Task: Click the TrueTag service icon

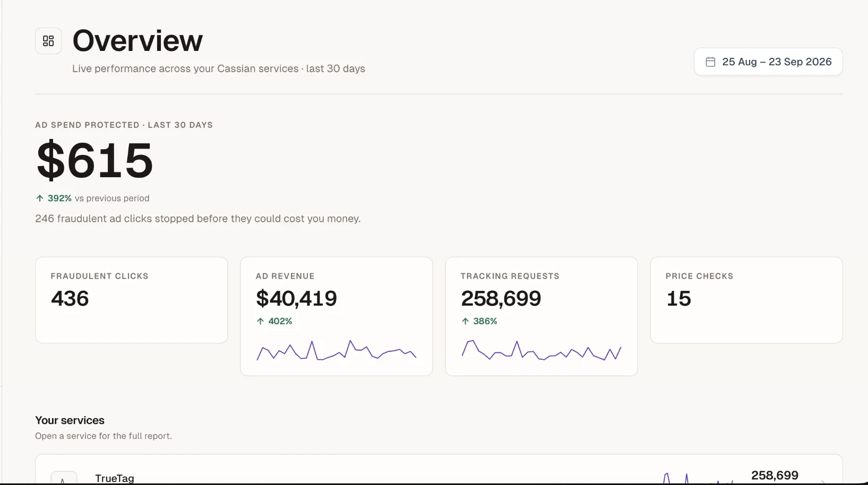Action: (64, 478)
